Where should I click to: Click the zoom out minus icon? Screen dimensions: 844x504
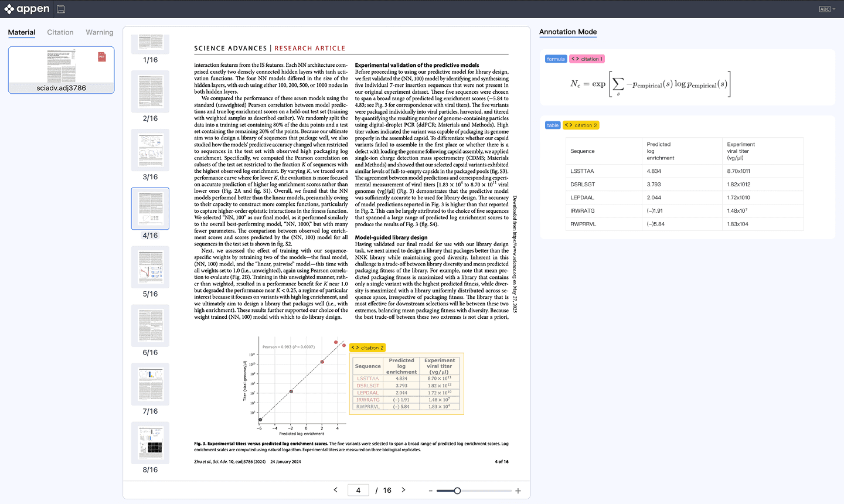431,491
